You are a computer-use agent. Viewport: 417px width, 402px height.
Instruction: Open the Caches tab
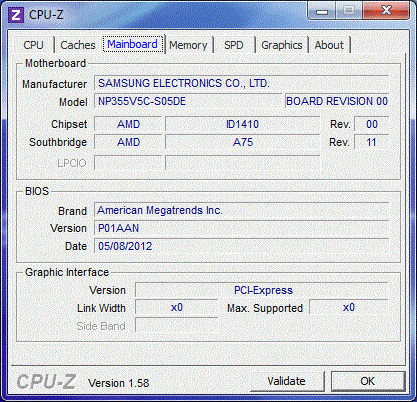point(78,45)
